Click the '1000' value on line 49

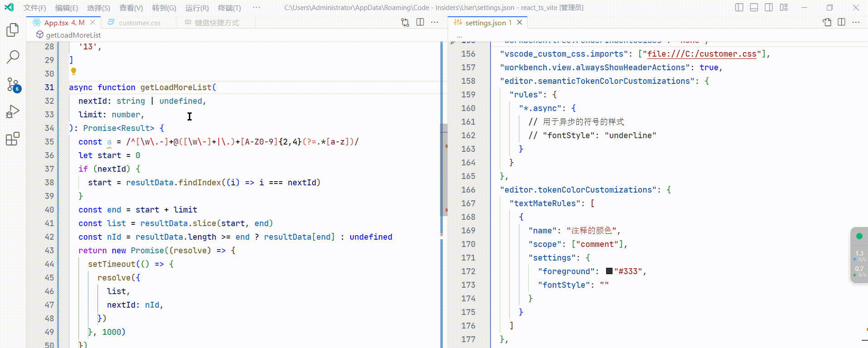click(x=111, y=332)
